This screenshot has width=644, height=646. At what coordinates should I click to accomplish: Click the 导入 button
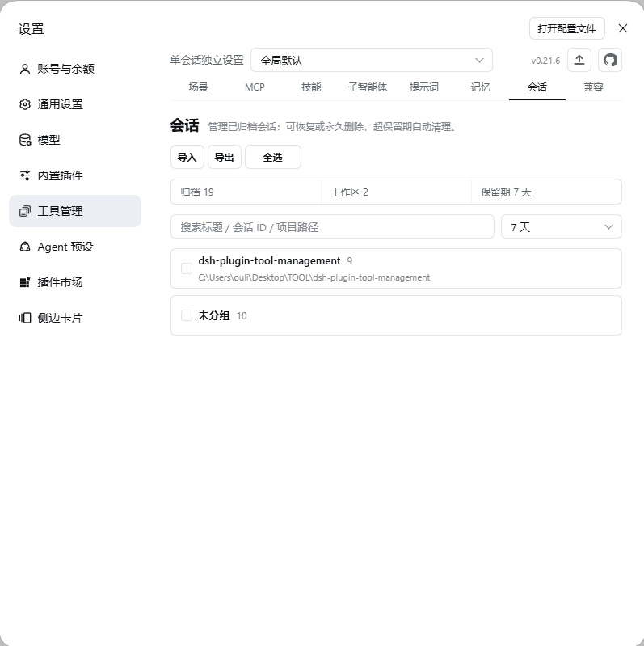pos(187,157)
